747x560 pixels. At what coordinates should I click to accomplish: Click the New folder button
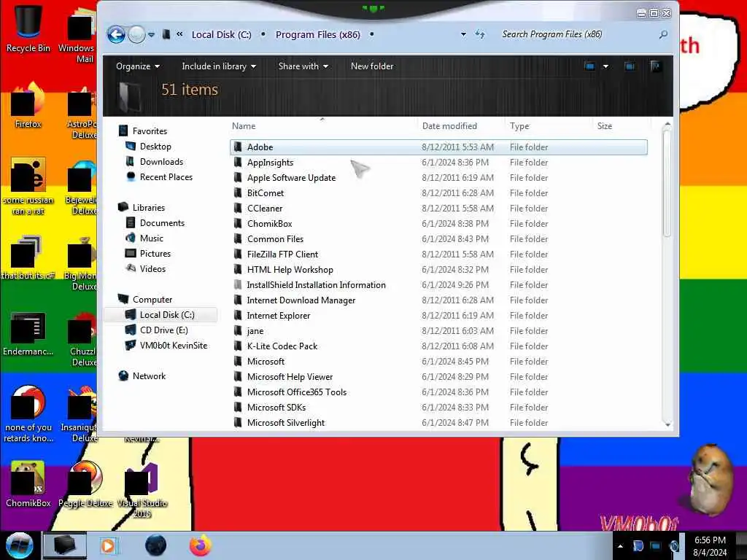(372, 66)
